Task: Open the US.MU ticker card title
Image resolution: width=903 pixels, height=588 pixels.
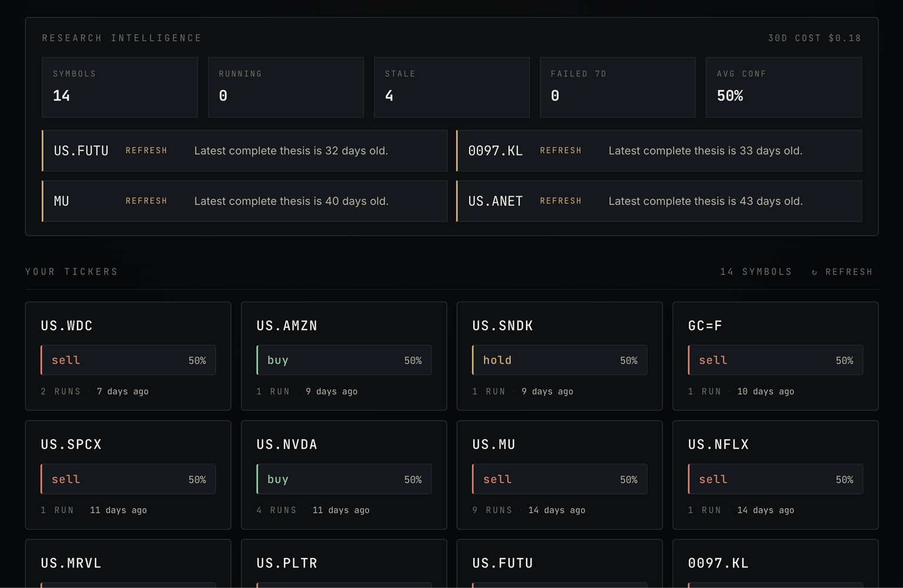Action: click(494, 444)
